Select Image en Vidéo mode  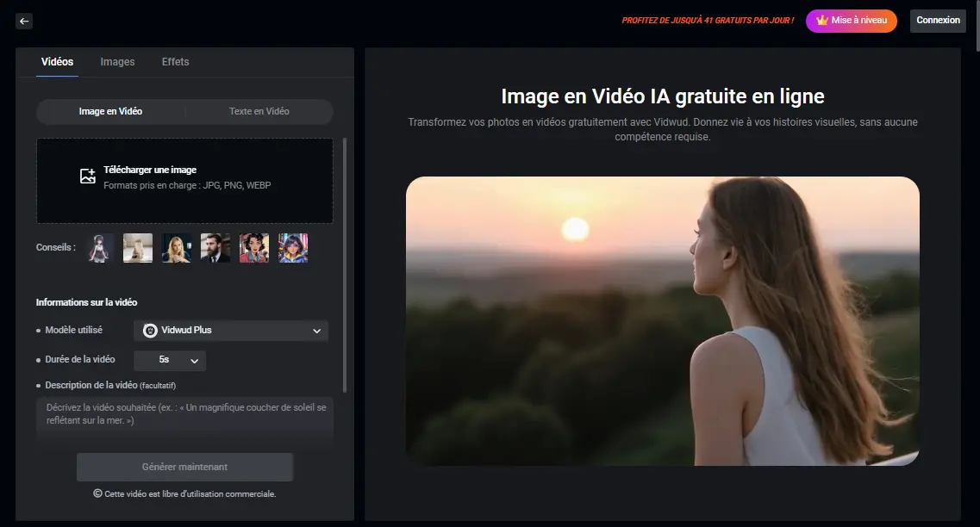coord(110,112)
